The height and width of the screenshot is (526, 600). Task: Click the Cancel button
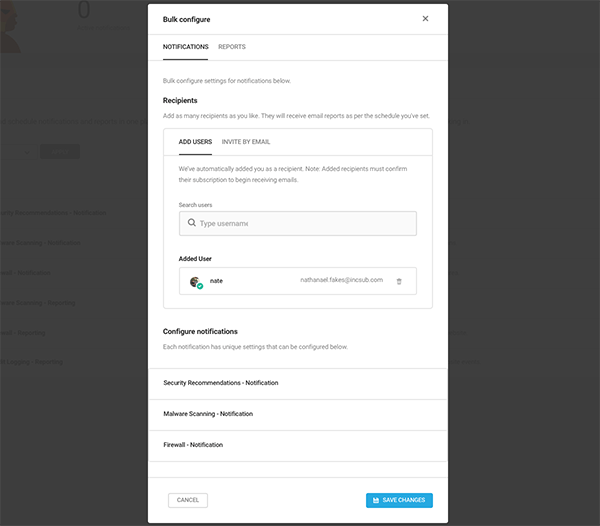[188, 500]
